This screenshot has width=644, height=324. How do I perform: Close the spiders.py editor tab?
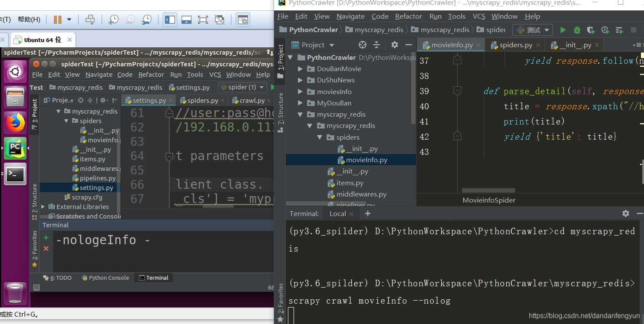pyautogui.click(x=538, y=45)
